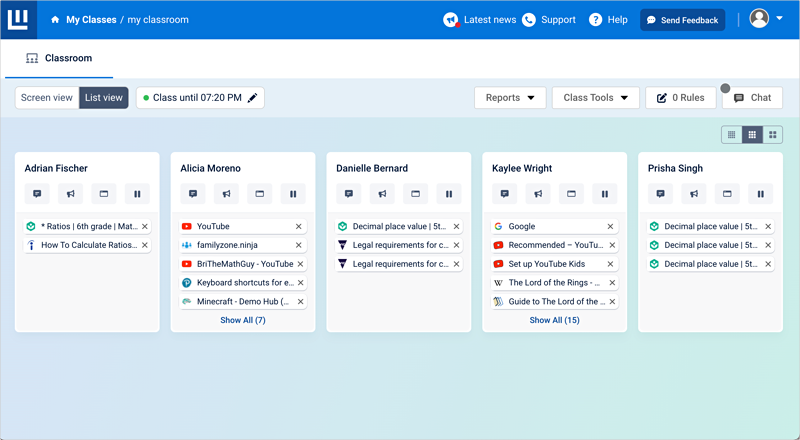Close Kaylee's Set up YouTube Kids tab
Image resolution: width=800 pixels, height=440 pixels.
[x=610, y=264]
